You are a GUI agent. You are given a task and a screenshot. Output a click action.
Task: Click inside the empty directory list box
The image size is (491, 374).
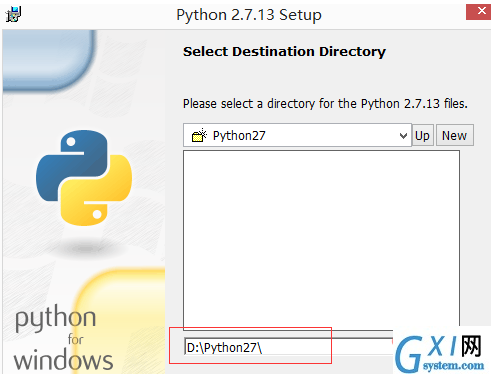pyautogui.click(x=321, y=239)
